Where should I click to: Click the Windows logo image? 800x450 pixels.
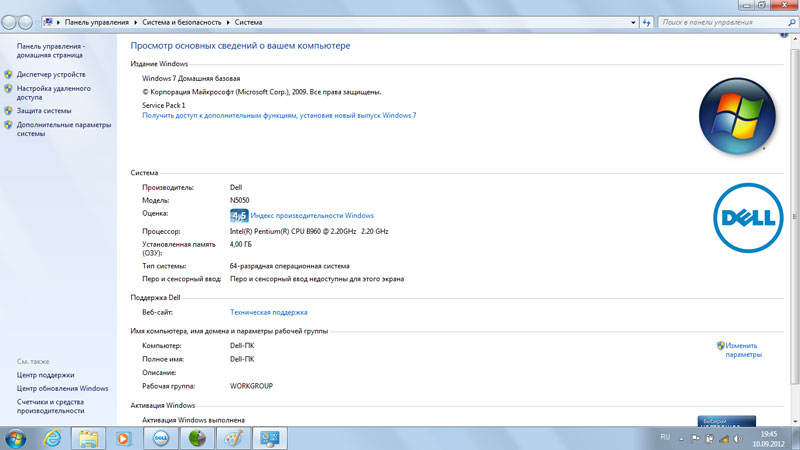coord(737,116)
